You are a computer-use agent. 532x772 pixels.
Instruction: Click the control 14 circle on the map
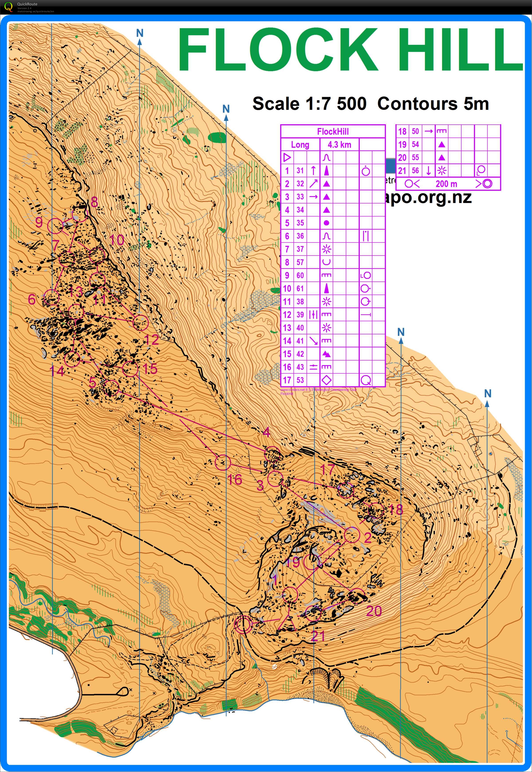(72, 359)
